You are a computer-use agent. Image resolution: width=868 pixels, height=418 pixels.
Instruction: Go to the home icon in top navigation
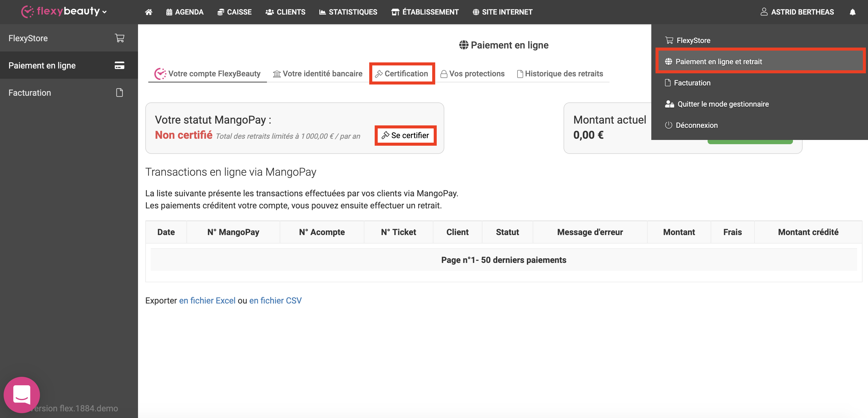pyautogui.click(x=149, y=12)
